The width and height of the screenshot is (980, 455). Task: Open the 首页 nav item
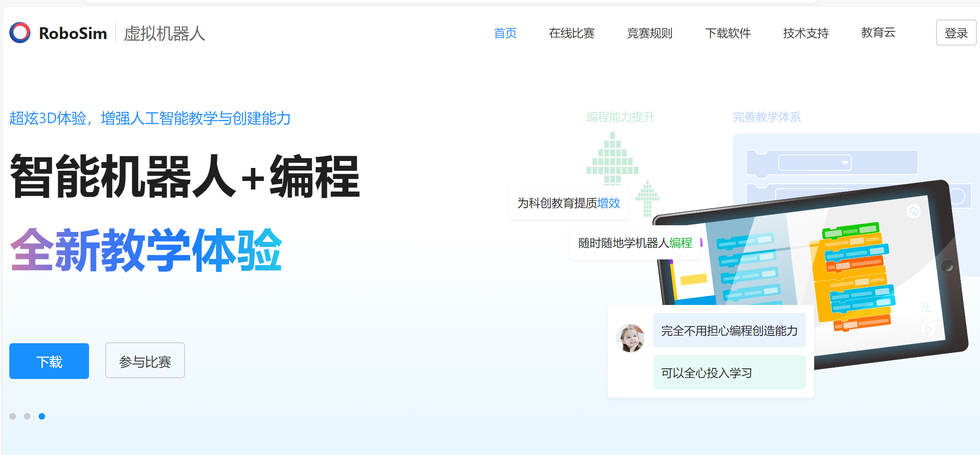pyautogui.click(x=505, y=33)
